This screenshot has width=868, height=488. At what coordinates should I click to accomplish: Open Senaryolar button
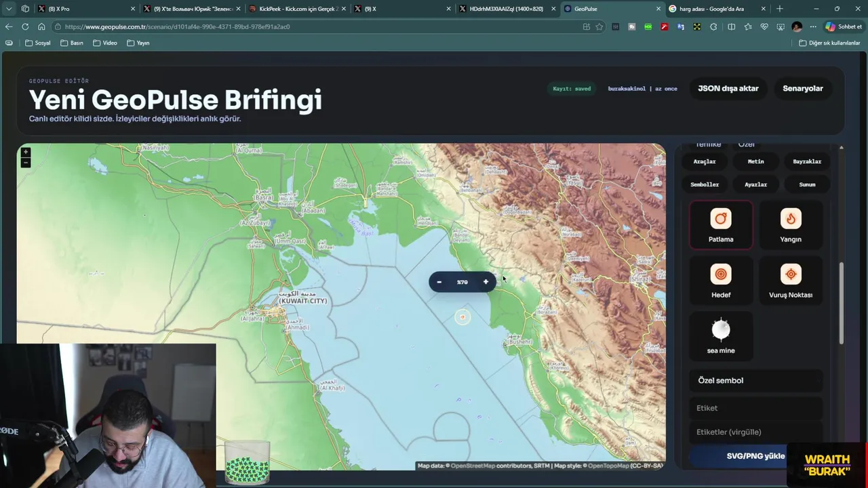(803, 88)
